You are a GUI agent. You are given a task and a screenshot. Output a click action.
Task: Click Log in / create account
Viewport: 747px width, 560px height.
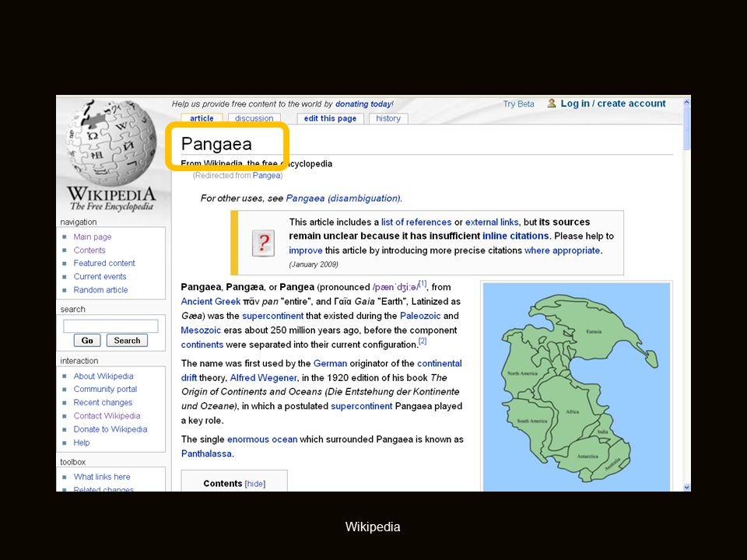(613, 103)
